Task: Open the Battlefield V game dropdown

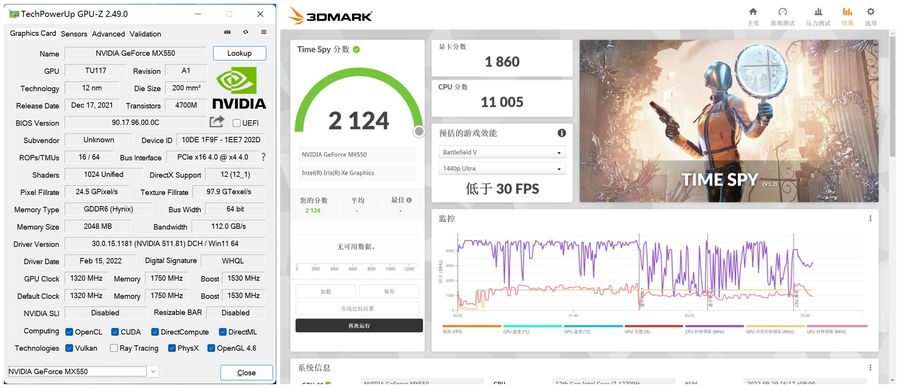Action: (x=502, y=153)
